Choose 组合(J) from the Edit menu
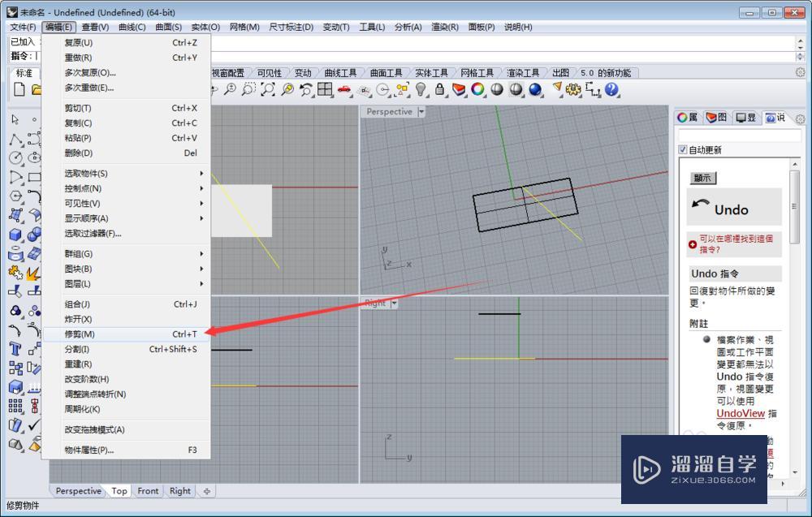This screenshot has height=517, width=812. (127, 304)
